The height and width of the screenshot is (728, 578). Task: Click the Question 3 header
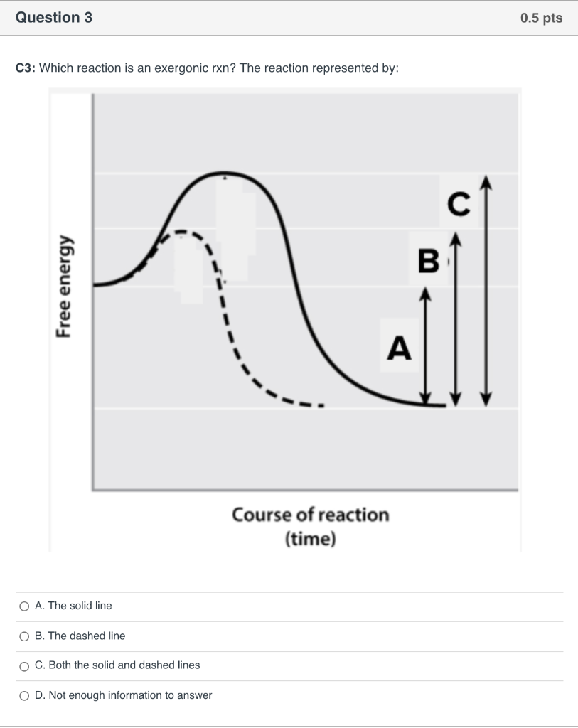click(x=53, y=18)
